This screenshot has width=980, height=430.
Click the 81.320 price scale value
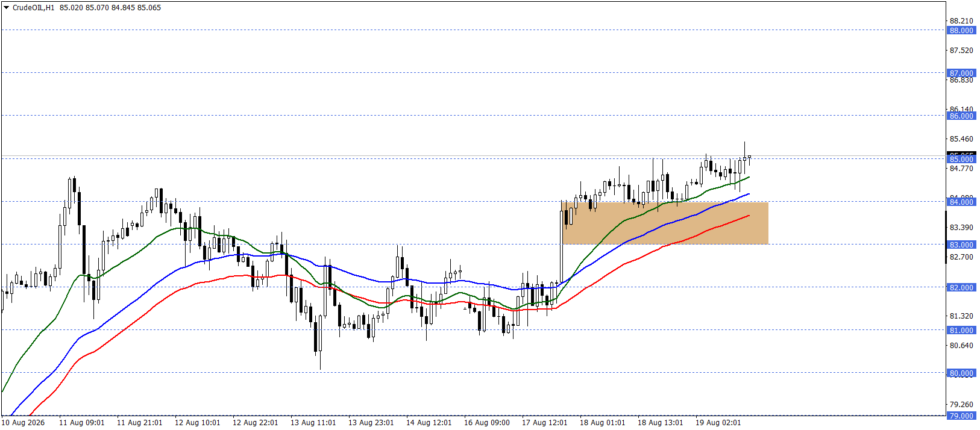pos(961,316)
